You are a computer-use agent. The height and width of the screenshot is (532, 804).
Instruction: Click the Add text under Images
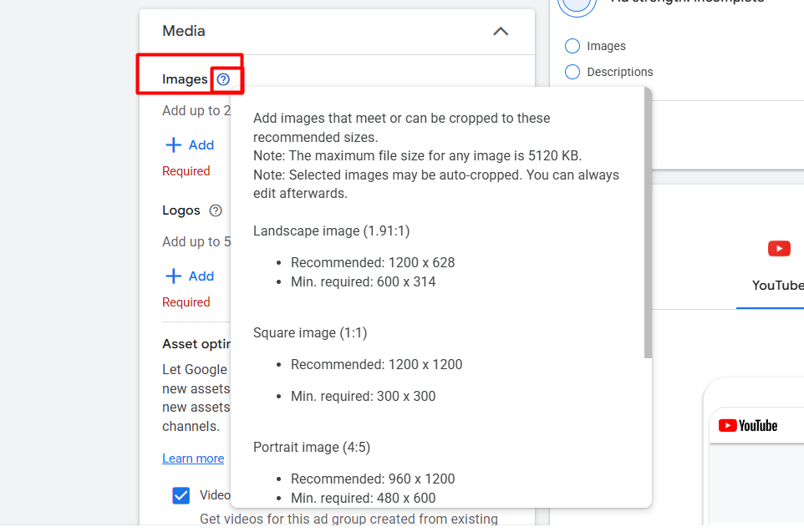(x=201, y=144)
